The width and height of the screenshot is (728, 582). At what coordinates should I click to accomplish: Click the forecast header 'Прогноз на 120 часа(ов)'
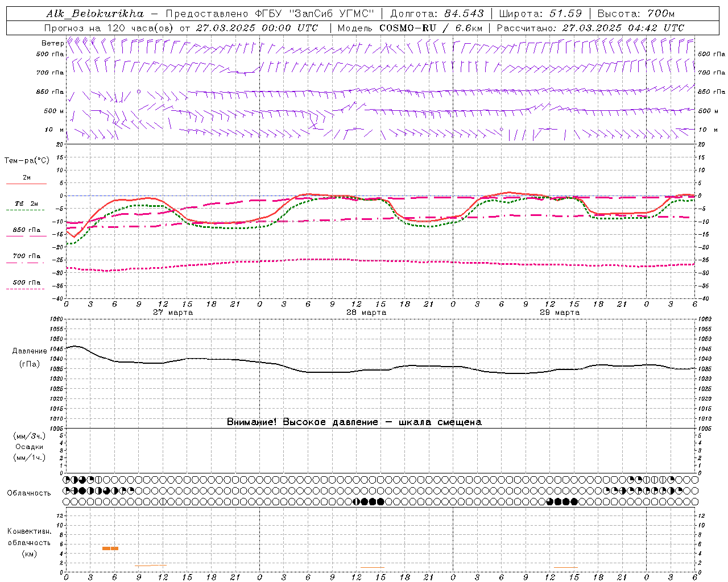110,28
